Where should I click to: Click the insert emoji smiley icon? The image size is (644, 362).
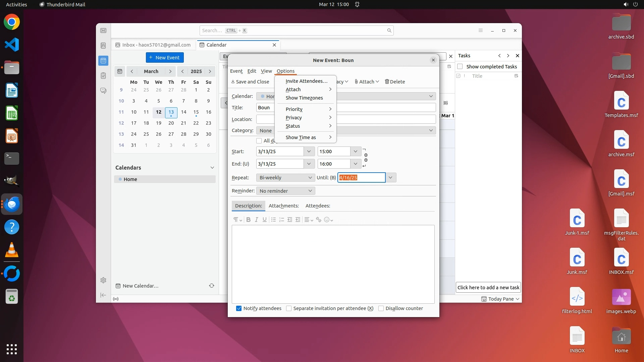pyautogui.click(x=326, y=220)
